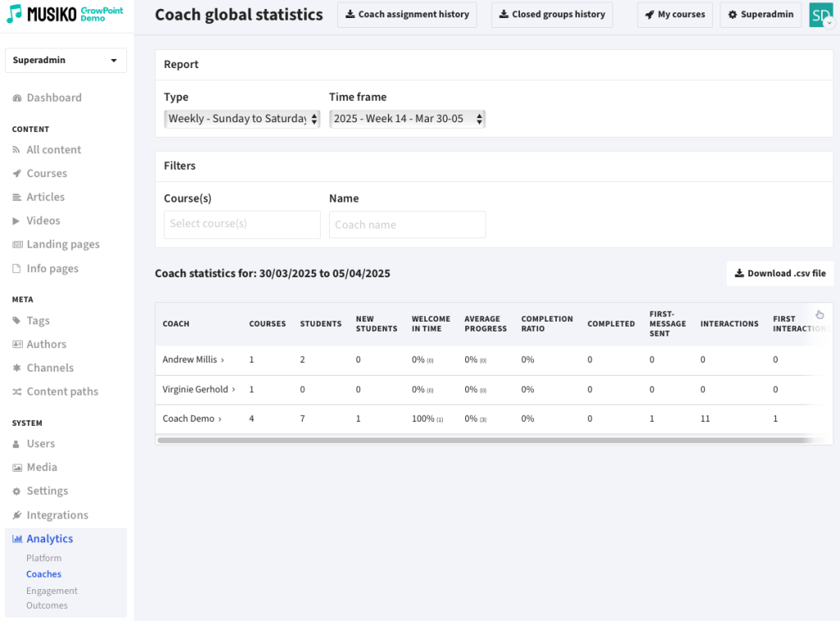Open Info pages in the sidebar
The image size is (840, 621).
[x=52, y=268]
